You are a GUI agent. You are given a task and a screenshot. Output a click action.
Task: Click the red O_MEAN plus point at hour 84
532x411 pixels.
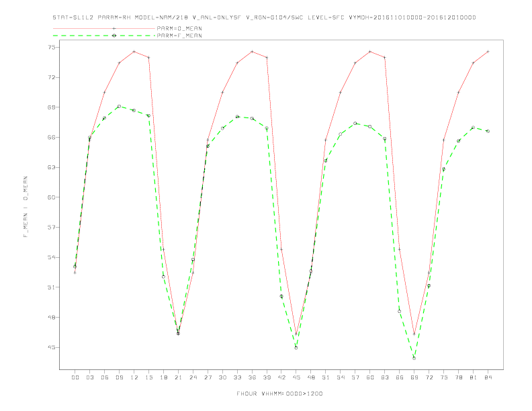coord(488,52)
